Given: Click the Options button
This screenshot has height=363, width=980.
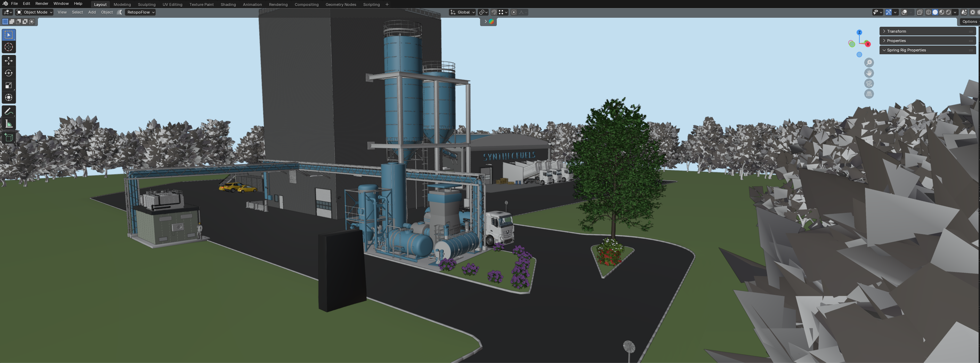Looking at the screenshot, I should click(969, 22).
